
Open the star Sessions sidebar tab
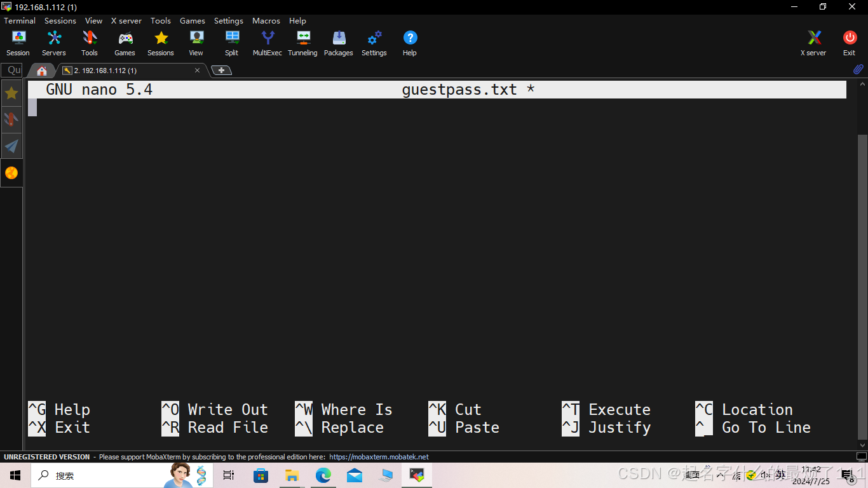click(x=11, y=93)
